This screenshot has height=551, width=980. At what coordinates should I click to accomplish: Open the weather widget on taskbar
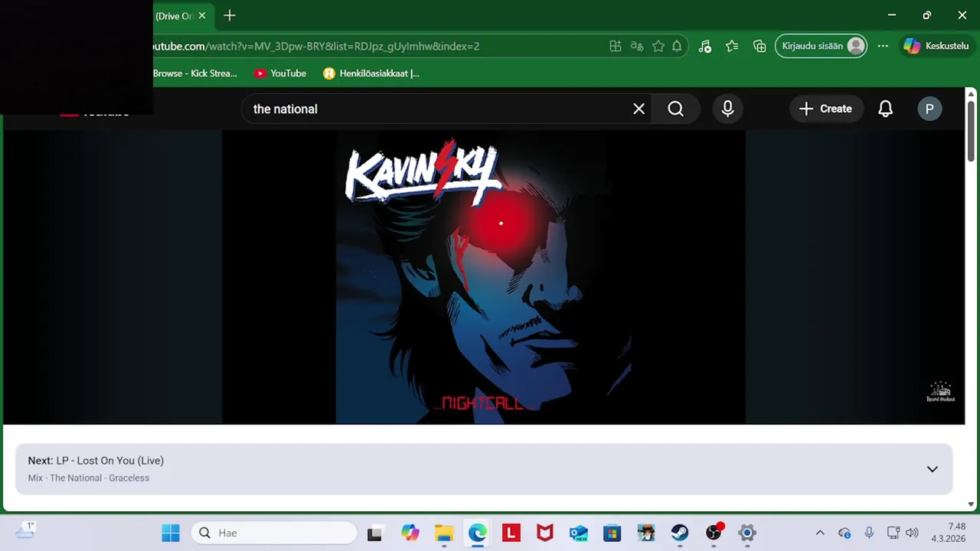click(x=25, y=530)
